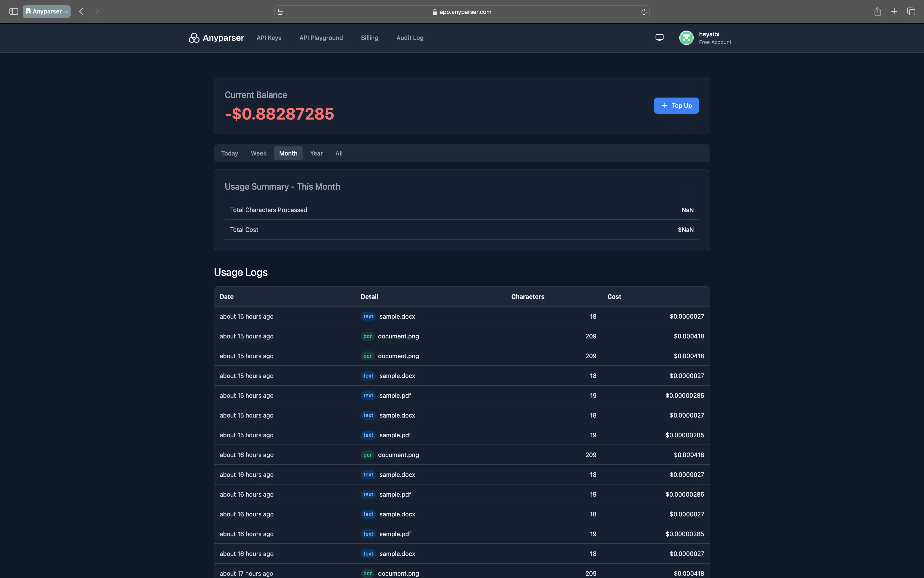Select the Year usage filter
Viewport: 924px width, 578px height.
(316, 153)
